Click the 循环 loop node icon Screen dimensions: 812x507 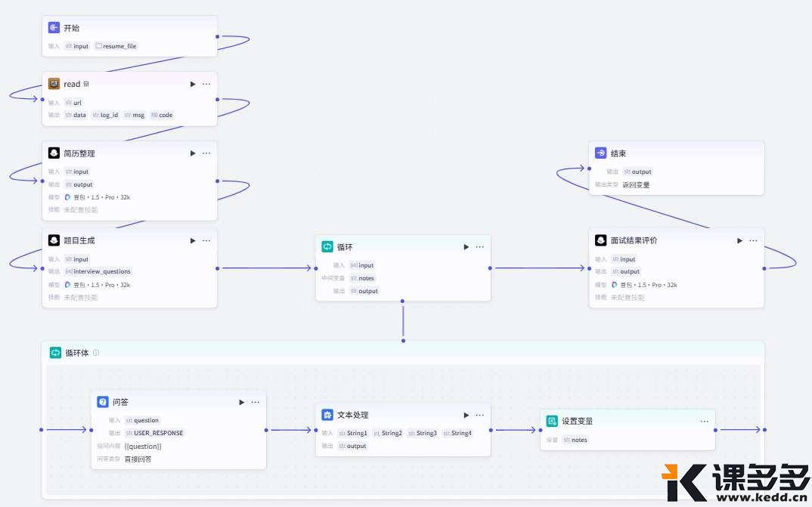pos(327,247)
